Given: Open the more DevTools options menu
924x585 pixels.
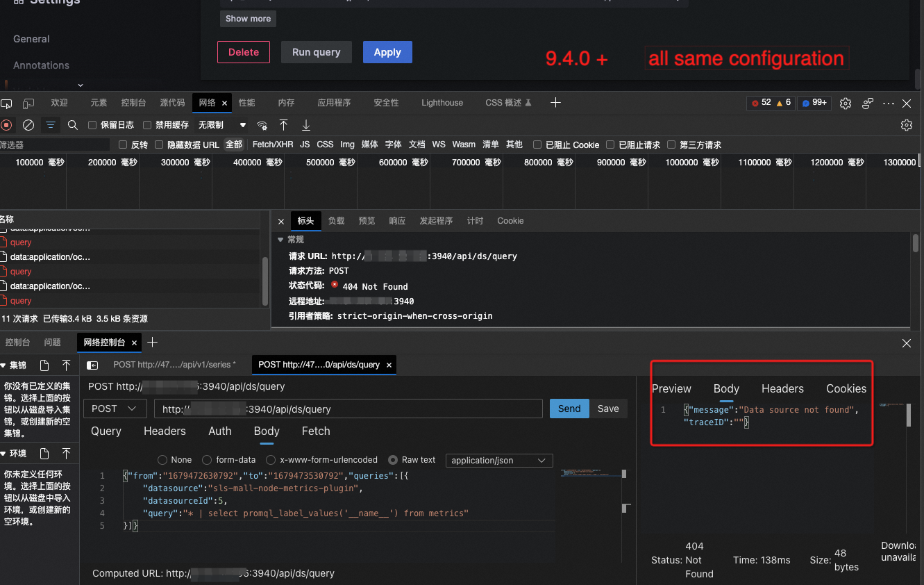Looking at the screenshot, I should click(x=888, y=103).
